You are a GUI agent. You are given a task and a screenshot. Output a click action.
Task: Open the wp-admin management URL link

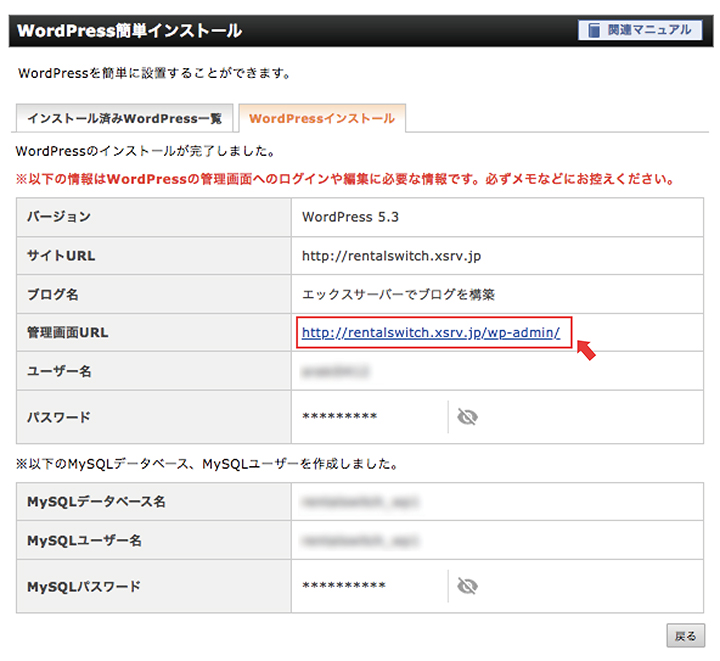[431, 332]
